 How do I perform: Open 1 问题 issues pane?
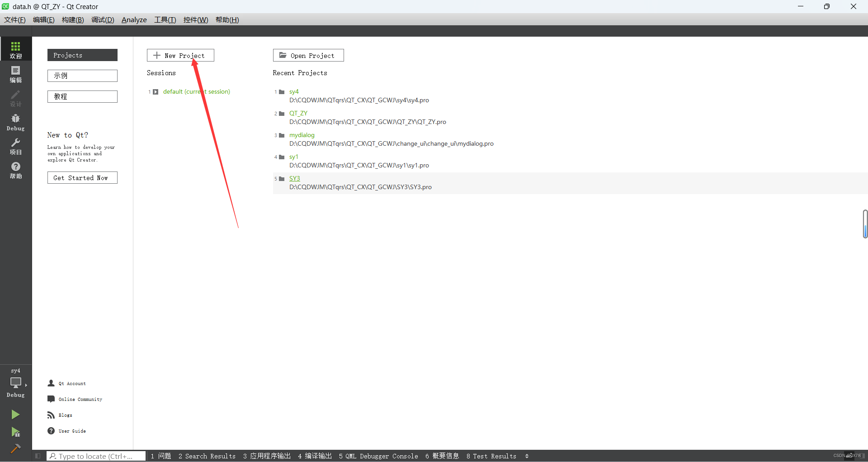pos(161,456)
